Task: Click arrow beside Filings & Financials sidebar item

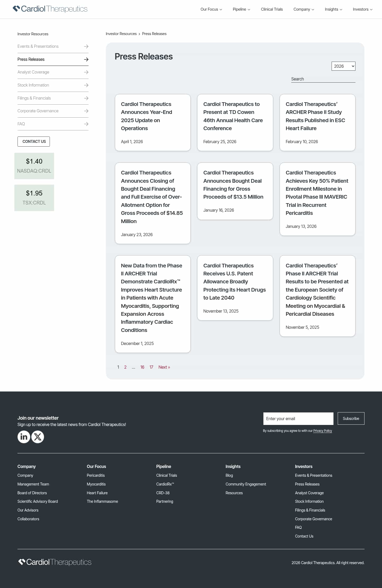Action: tap(86, 98)
